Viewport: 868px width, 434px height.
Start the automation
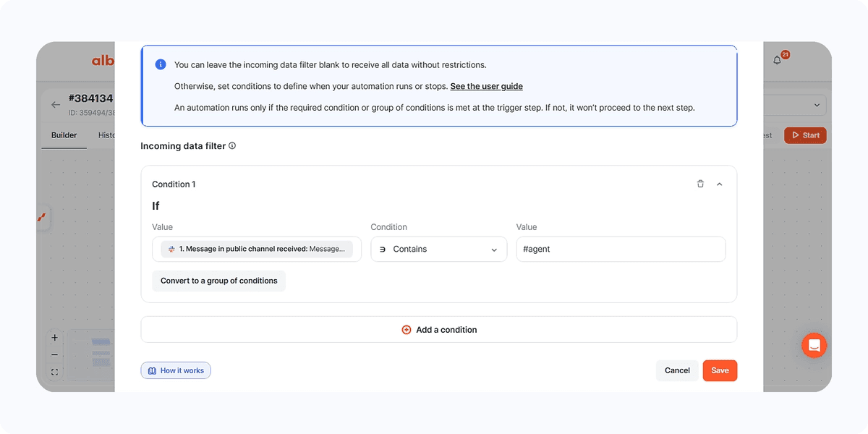(x=805, y=135)
